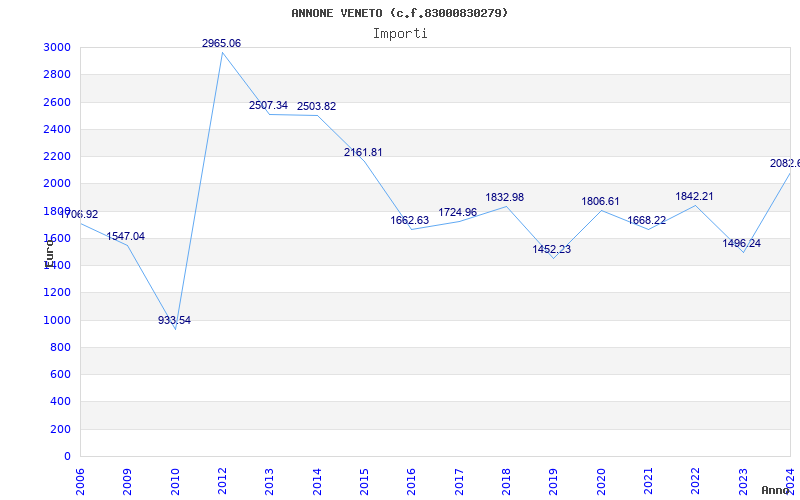Select the 2022 x-axis year label
Image resolution: width=800 pixels, height=500 pixels.
coord(696,482)
